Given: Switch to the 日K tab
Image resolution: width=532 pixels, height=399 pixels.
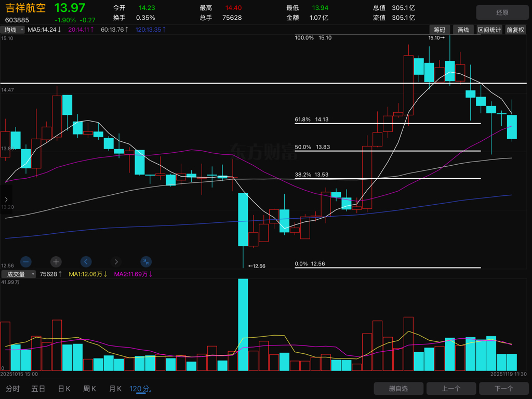Looking at the screenshot, I should coord(64,389).
